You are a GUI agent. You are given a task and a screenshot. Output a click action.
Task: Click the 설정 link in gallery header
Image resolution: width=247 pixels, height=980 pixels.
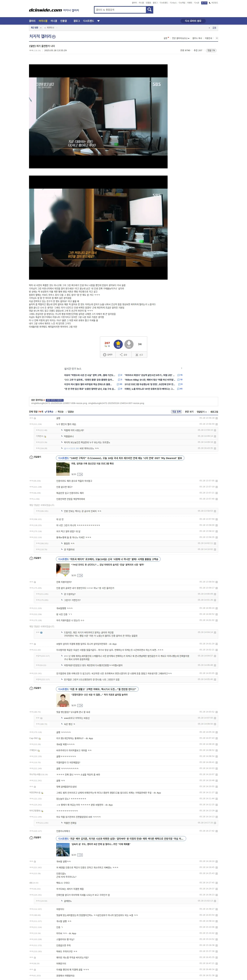[166, 38]
